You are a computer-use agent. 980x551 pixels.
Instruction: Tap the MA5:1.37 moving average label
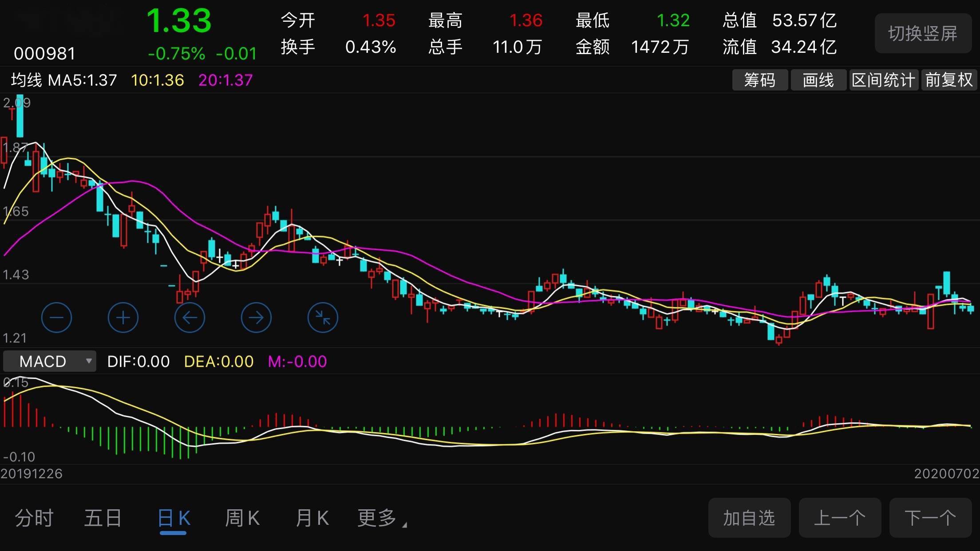point(82,80)
